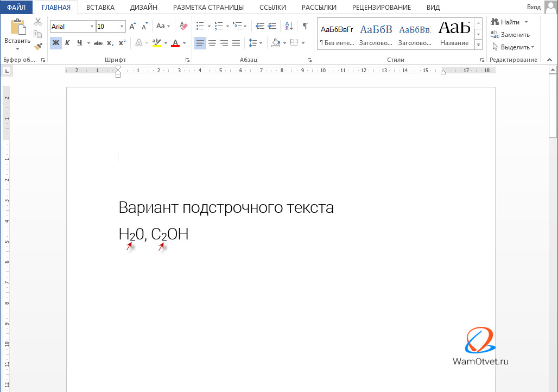Open the ВСТАВКА ribbon tab
Screen dimensions: 558x392
[100, 7]
